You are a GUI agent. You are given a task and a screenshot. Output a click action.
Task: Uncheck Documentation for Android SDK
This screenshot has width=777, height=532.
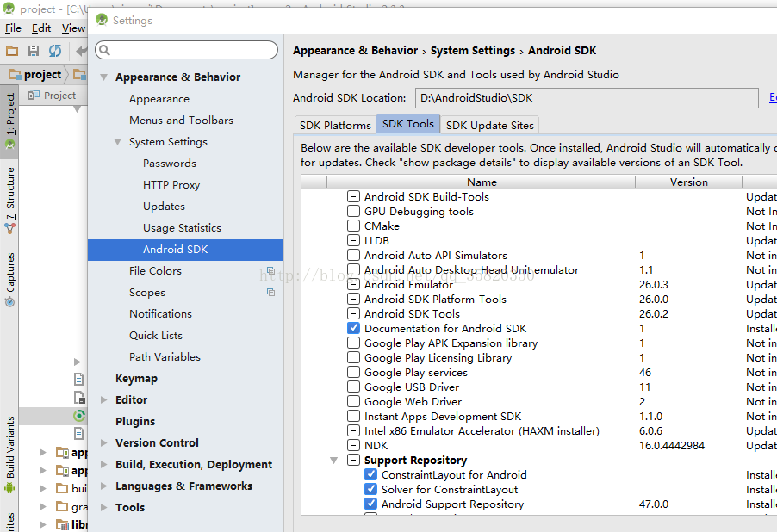[x=353, y=329]
